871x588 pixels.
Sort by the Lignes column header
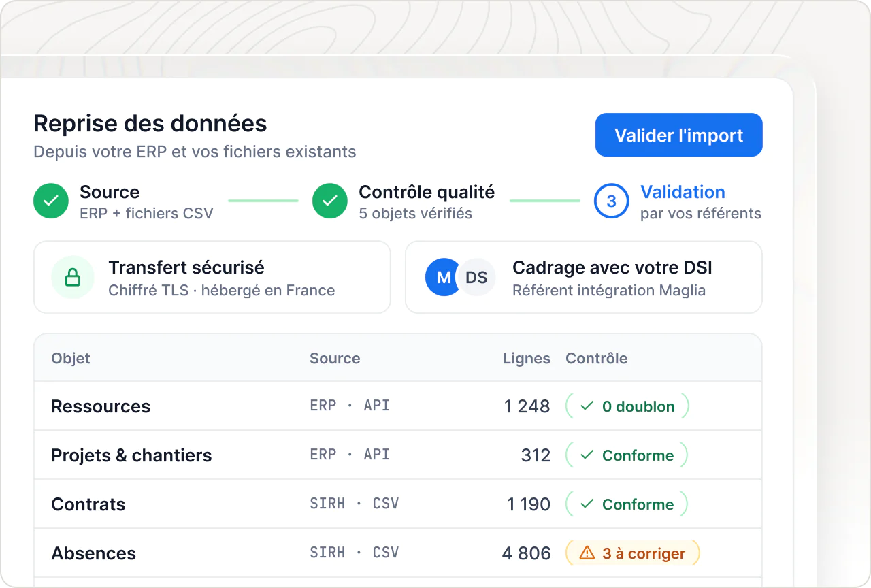[527, 358]
